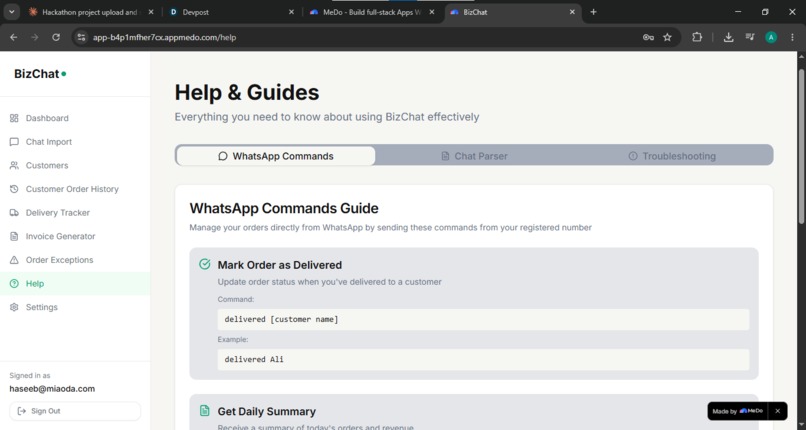Click the Help question mark icon
806x430 pixels.
click(x=14, y=284)
